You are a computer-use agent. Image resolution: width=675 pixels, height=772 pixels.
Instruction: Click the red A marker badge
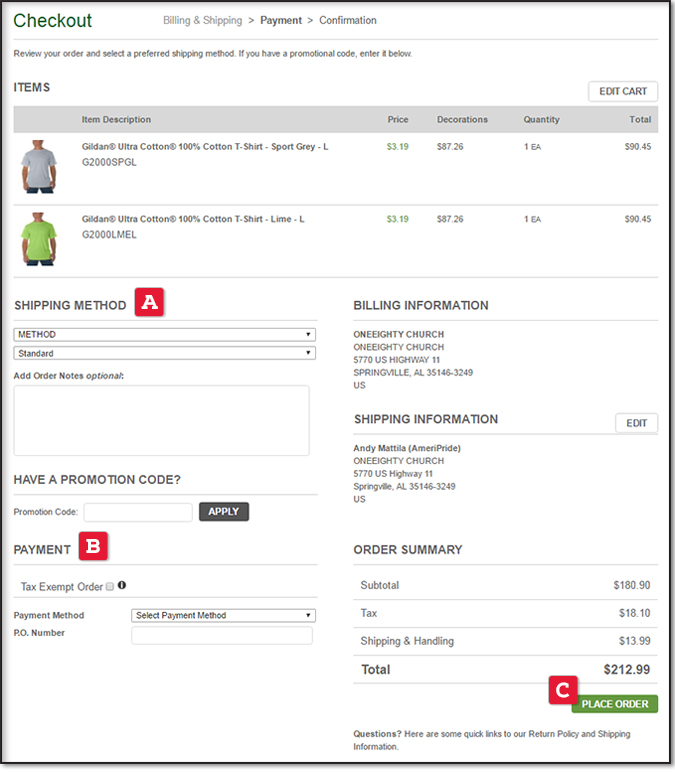click(x=149, y=303)
